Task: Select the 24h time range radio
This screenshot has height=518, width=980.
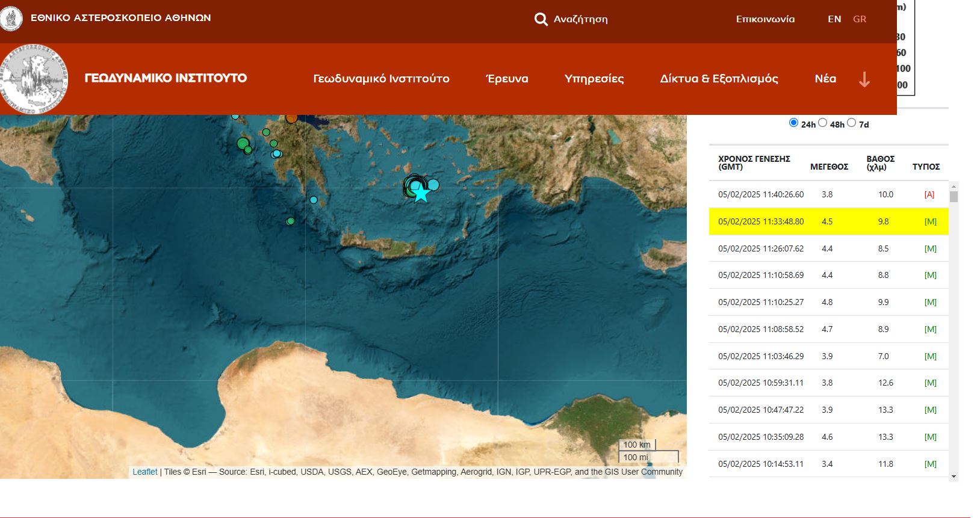Action: coord(793,123)
